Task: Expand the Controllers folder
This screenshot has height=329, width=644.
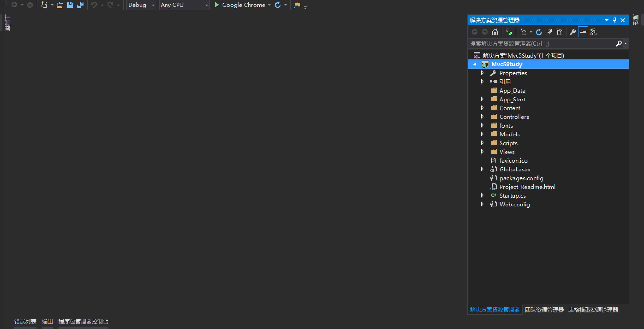Action: click(x=482, y=117)
